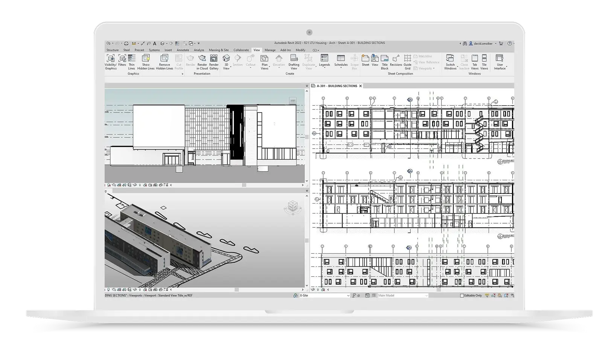The height and width of the screenshot is (364, 614).
Task: Switch to the Manage ribbon tab
Action: coord(270,50)
